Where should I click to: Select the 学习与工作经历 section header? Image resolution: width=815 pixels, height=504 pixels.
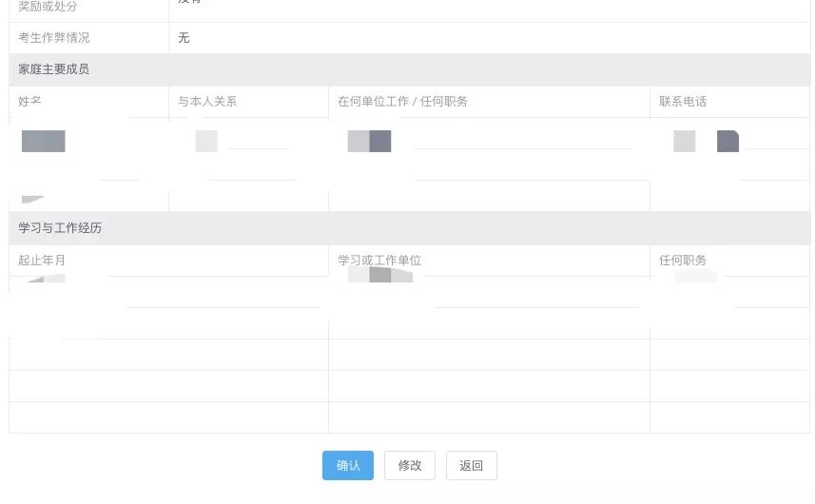point(60,228)
